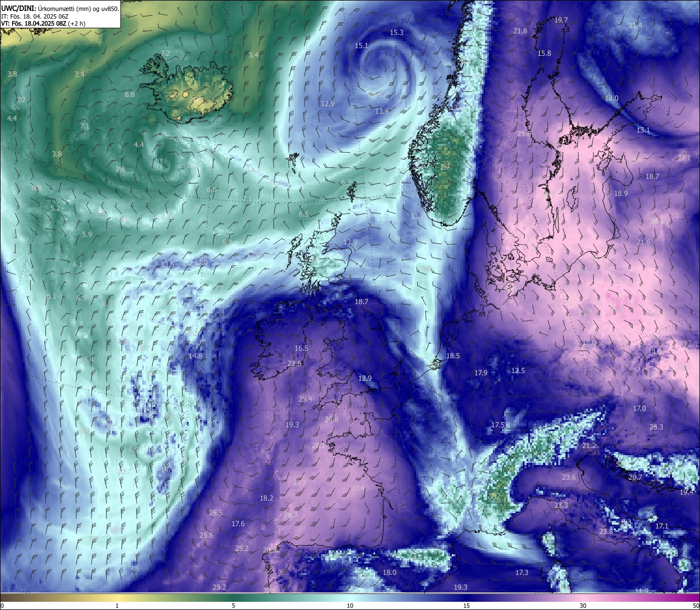Click the 11.4 value label
Viewport: 700px width, 610px height.
pyautogui.click(x=635, y=25)
